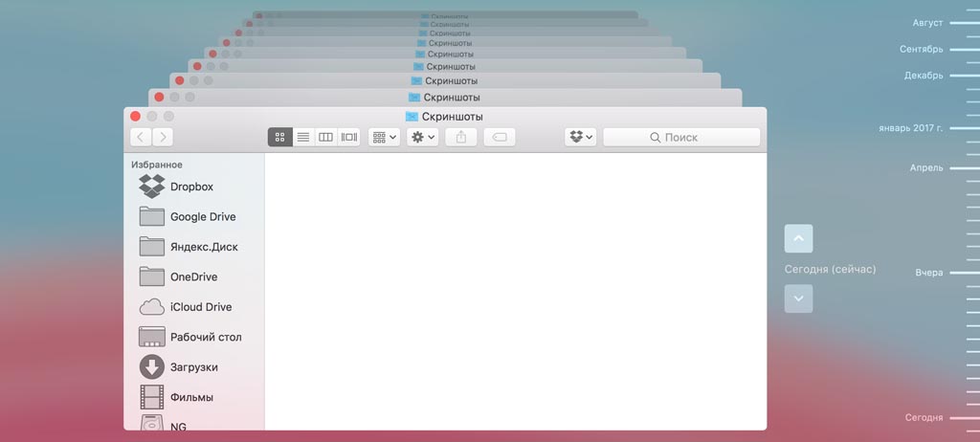Go to later backup with down arrow

798,298
